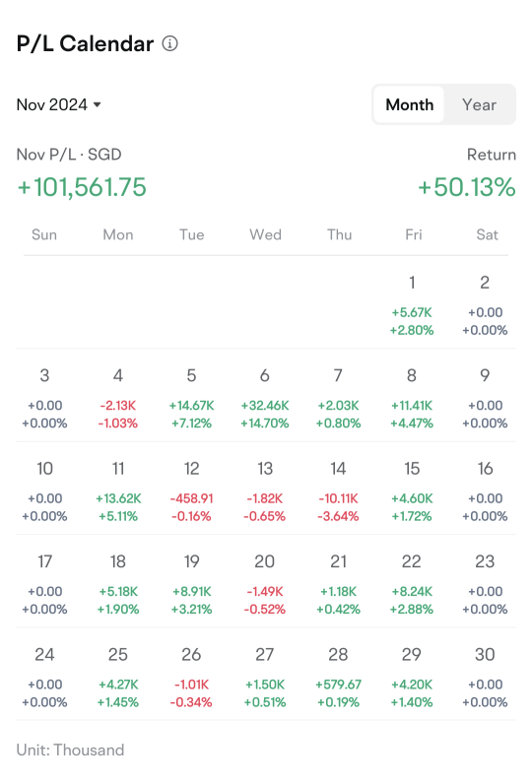
Task: Select November 4 showing -2.13K
Action: click(x=118, y=399)
